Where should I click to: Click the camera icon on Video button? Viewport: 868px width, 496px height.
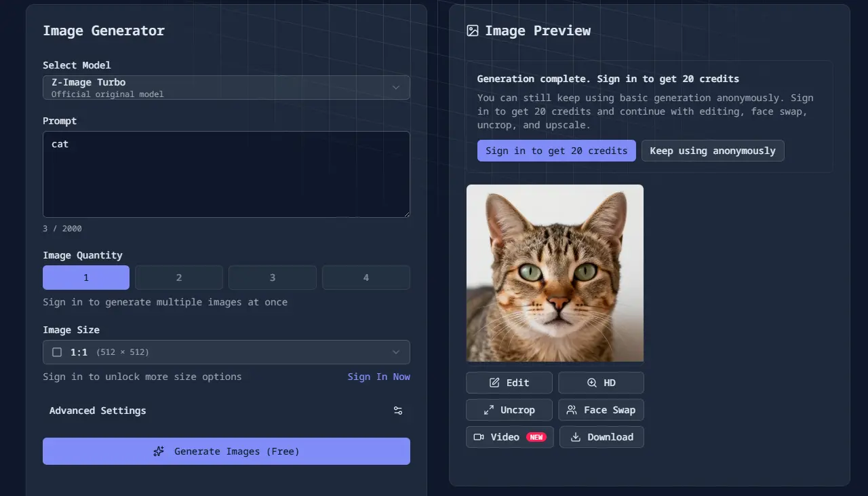(479, 437)
